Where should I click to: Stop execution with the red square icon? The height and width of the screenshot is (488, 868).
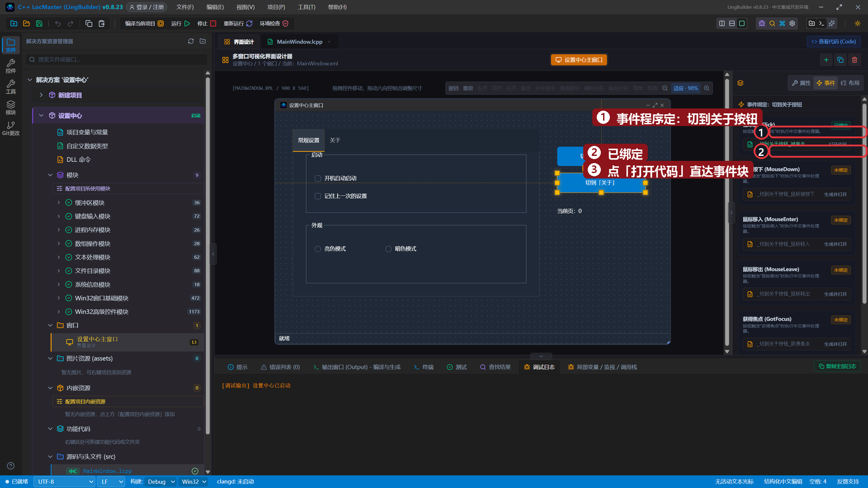point(213,23)
